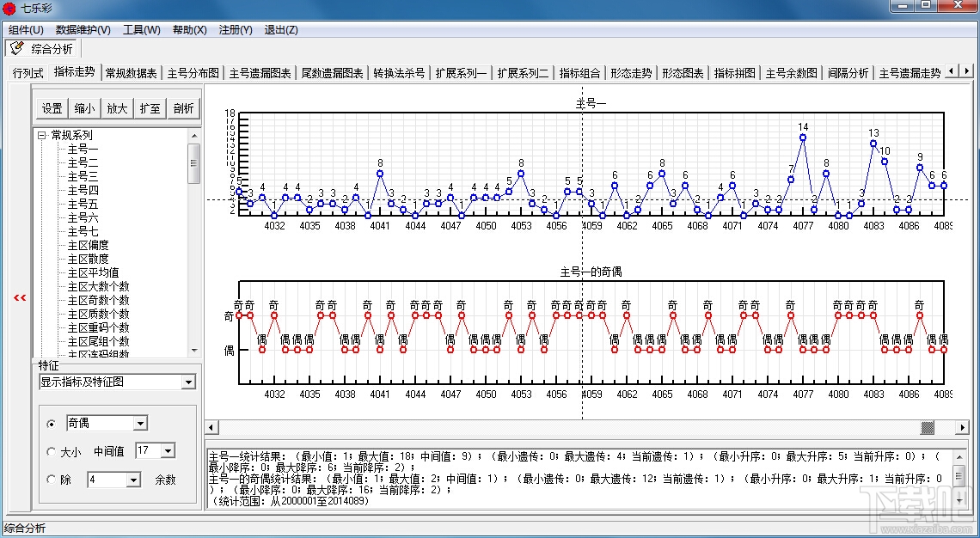Switch to the 指标拼图 tab
Image resolution: width=980 pixels, height=538 pixels.
(735, 73)
